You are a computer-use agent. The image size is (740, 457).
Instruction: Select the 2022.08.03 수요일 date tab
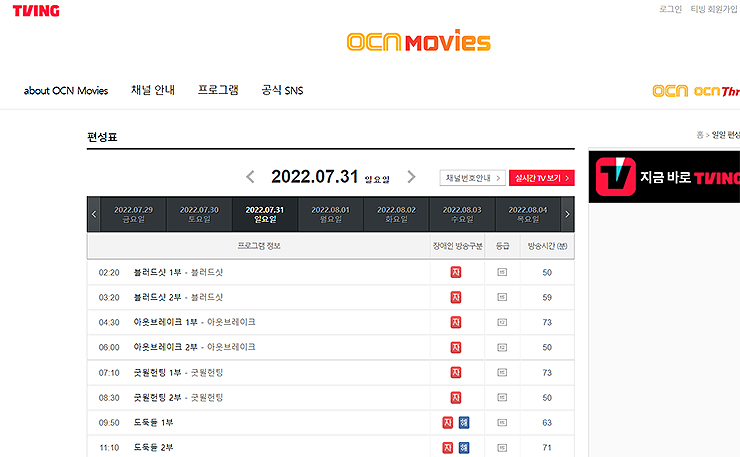pos(462,214)
